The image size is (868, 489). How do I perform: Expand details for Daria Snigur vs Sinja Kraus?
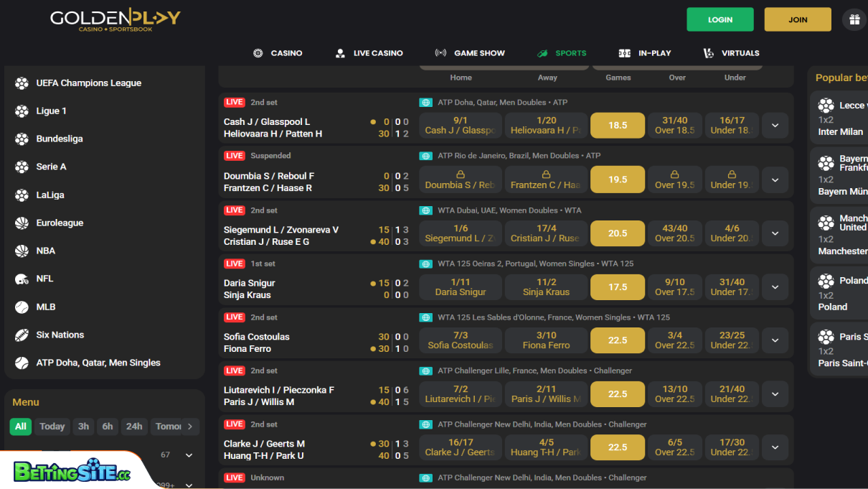click(775, 287)
